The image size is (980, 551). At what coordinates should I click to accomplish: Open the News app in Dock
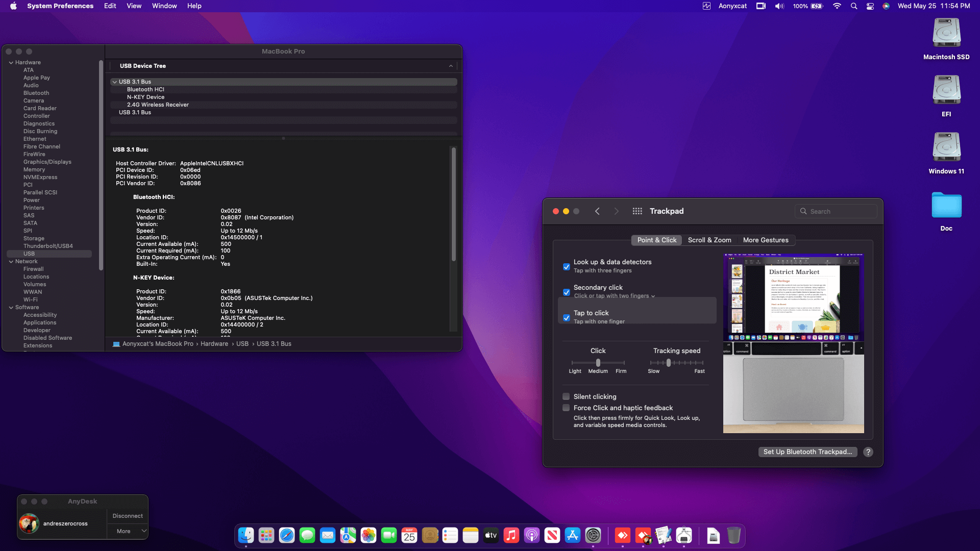pos(552,535)
